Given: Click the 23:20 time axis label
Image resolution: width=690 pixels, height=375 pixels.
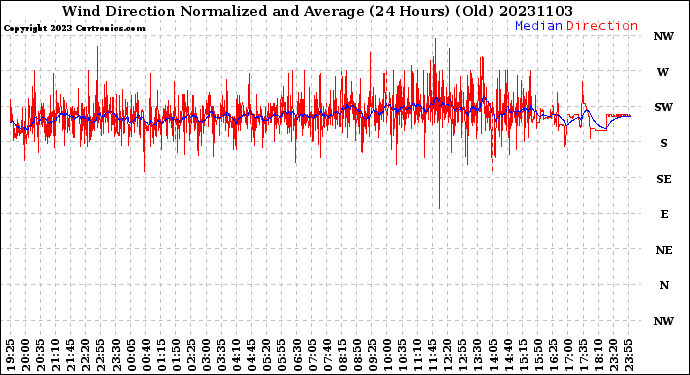Looking at the screenshot, I should [x=613, y=355].
